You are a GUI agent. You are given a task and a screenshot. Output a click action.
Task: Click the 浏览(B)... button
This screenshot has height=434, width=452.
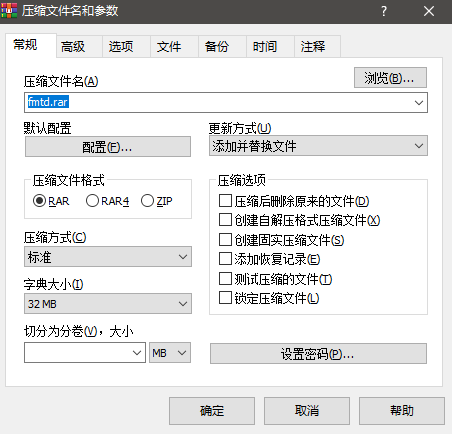pyautogui.click(x=390, y=78)
